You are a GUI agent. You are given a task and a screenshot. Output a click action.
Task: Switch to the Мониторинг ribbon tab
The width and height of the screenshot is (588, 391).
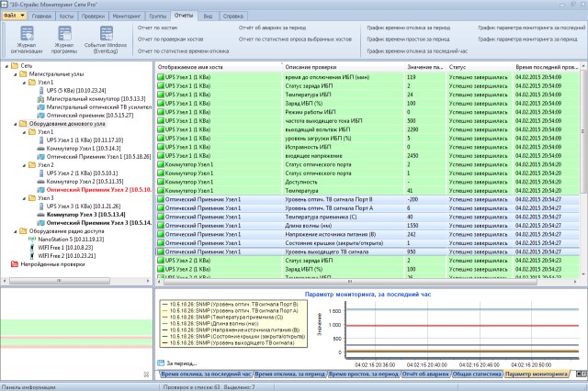pyautogui.click(x=127, y=17)
